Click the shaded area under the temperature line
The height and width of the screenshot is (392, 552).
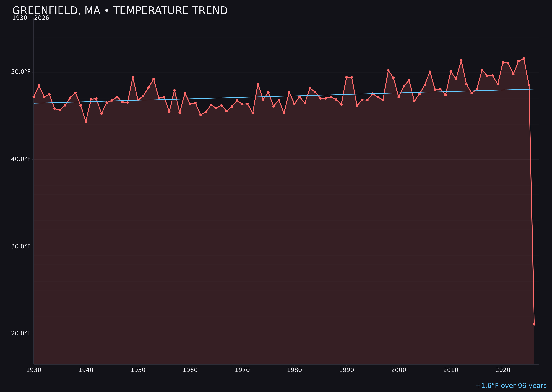click(266, 217)
